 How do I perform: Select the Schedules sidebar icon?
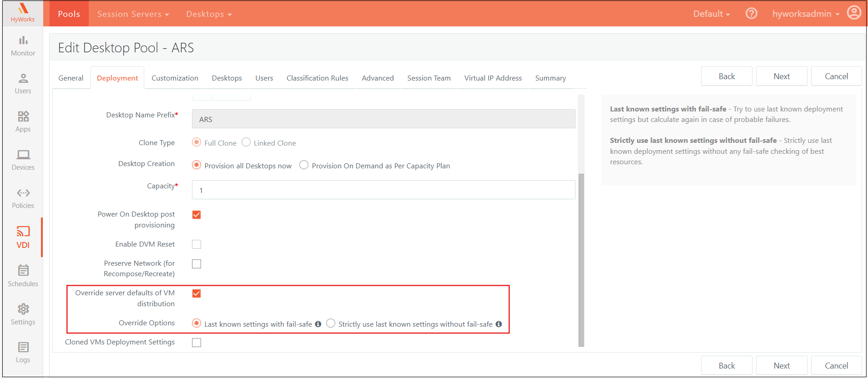point(23,276)
